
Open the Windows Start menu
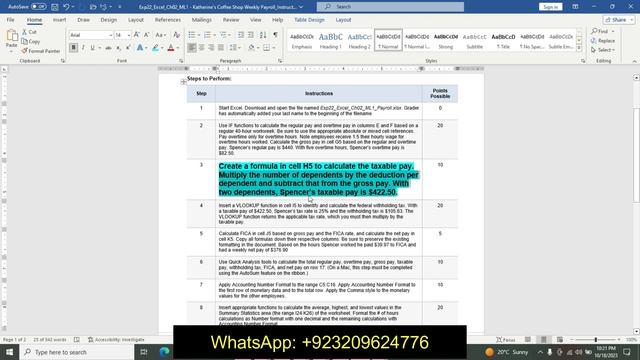(x=9, y=352)
